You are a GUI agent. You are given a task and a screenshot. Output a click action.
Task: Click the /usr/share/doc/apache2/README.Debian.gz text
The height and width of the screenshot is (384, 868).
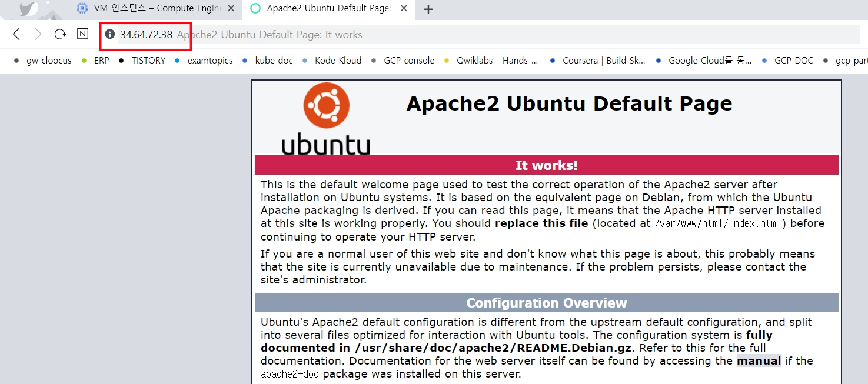point(493,348)
